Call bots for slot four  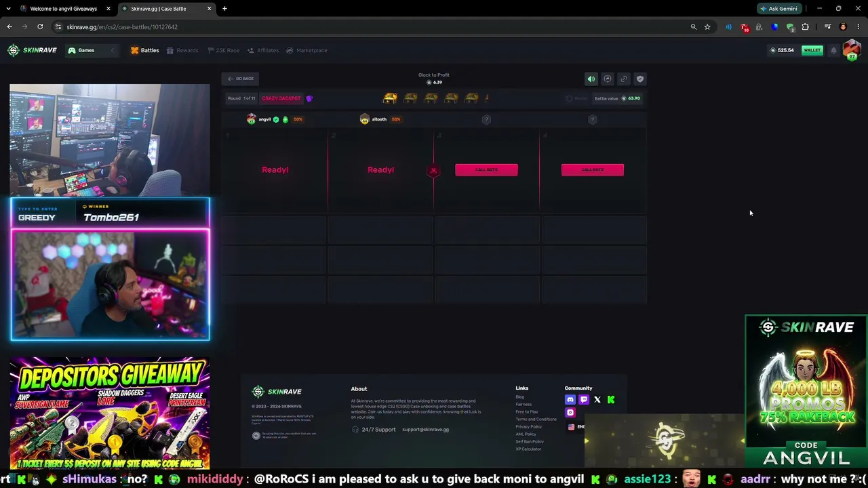click(x=593, y=169)
